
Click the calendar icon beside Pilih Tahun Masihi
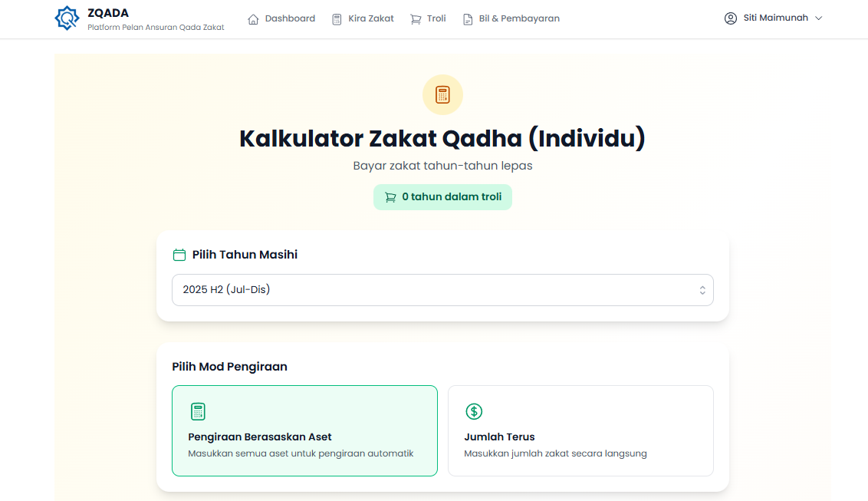click(179, 255)
